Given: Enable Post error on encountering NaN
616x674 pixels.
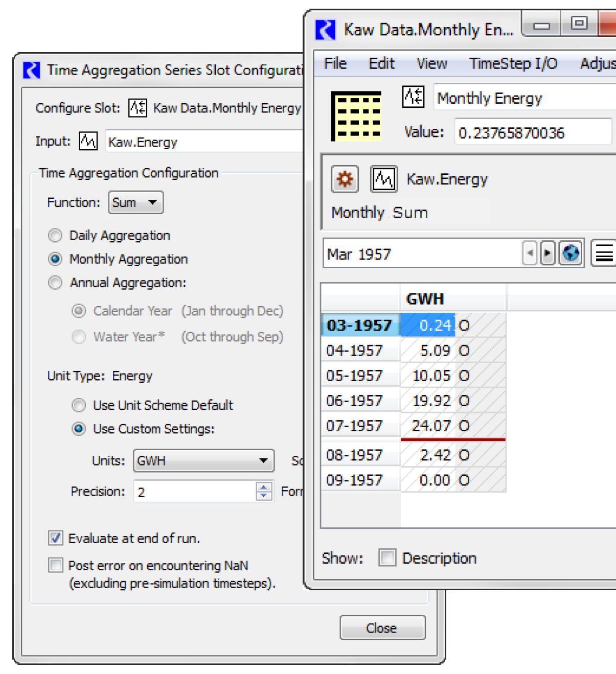Looking at the screenshot, I should coord(56,565).
